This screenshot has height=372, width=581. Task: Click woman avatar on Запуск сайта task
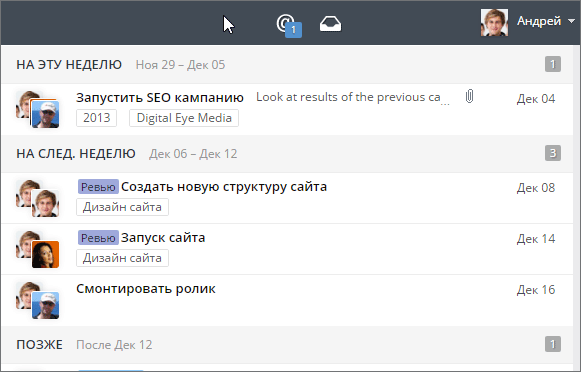point(45,254)
